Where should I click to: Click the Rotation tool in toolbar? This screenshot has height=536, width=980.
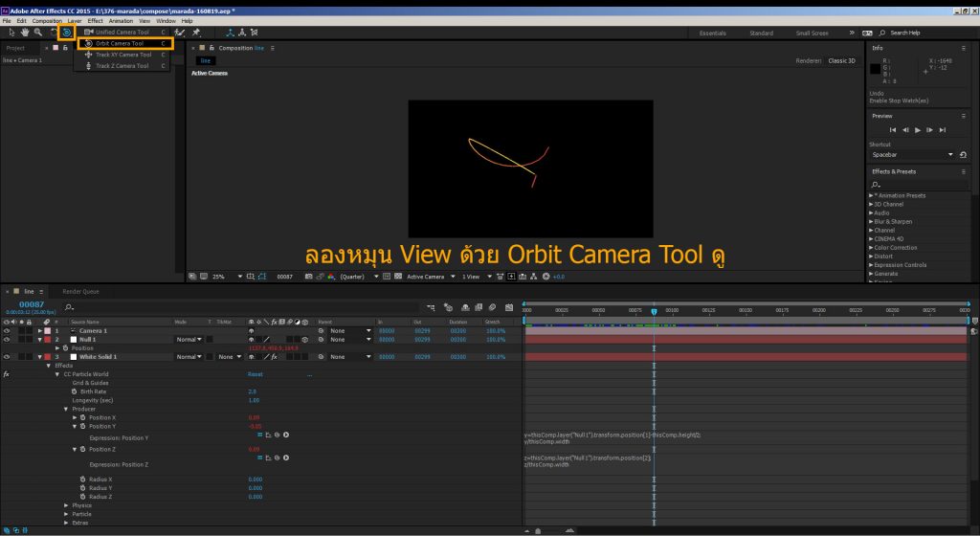coord(54,32)
